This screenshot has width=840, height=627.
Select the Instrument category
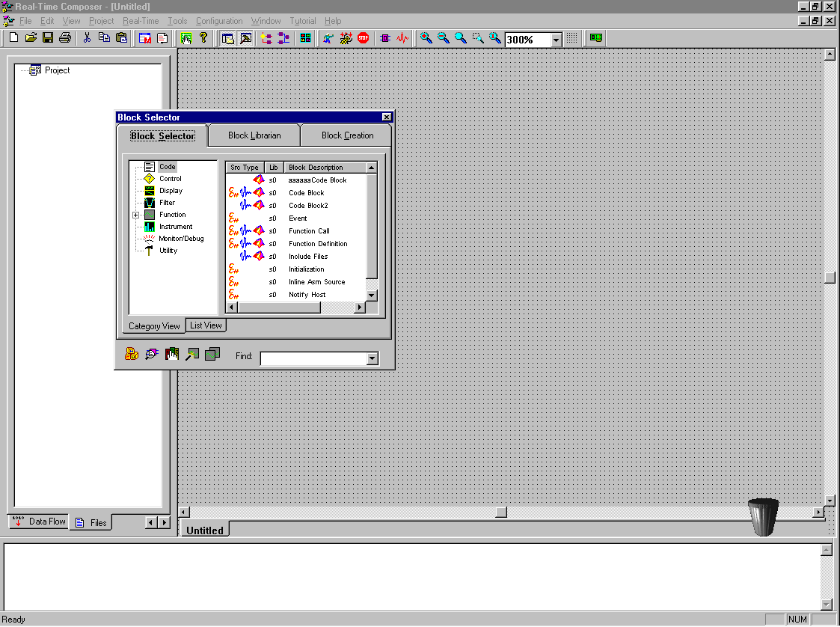point(176,227)
